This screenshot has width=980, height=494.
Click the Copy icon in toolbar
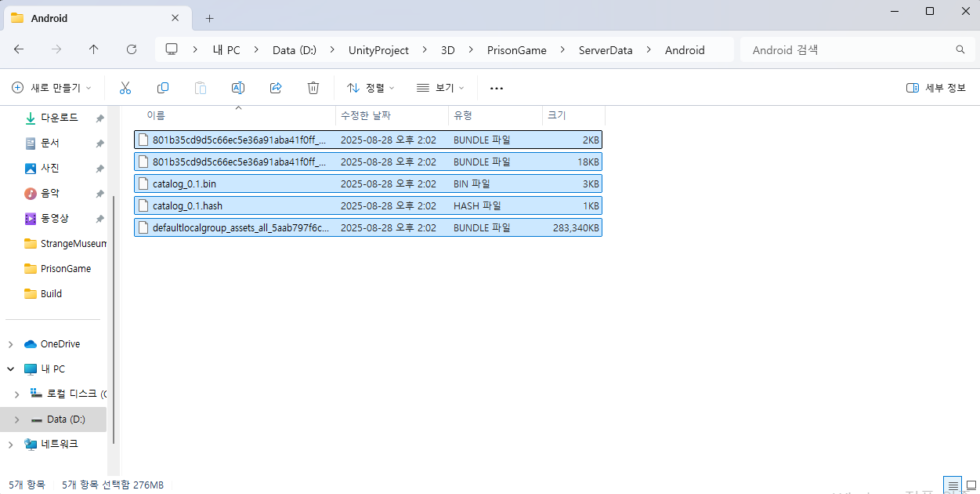[163, 88]
